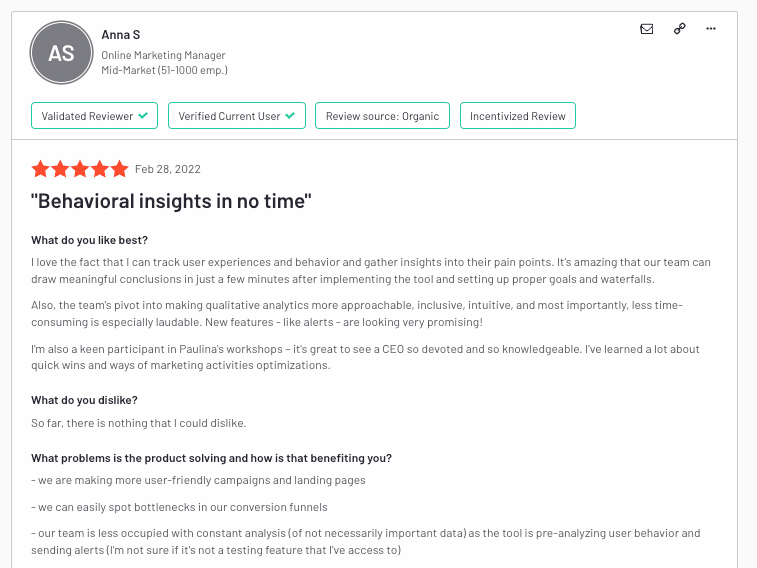Click the Feb 28, 2022 review date
The width and height of the screenshot is (757, 568).
168,169
